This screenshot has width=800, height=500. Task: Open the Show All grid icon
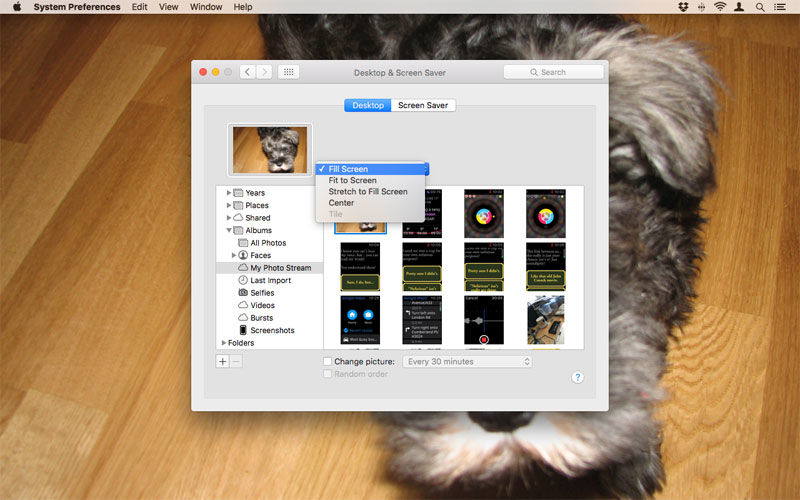click(288, 72)
